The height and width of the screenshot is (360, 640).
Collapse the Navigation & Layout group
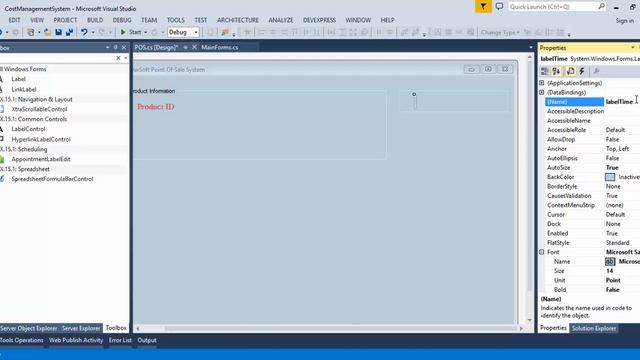coord(36,99)
